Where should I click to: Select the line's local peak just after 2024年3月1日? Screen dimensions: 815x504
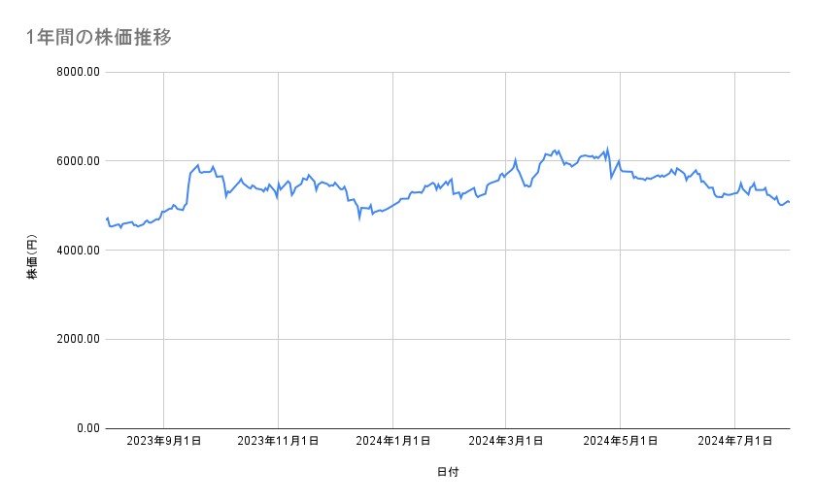tap(516, 159)
